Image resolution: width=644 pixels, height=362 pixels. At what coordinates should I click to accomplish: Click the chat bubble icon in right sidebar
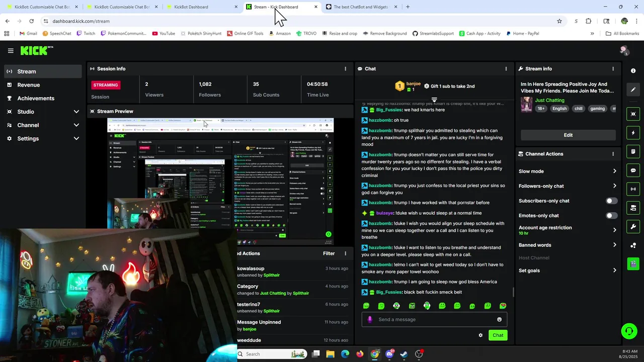(x=633, y=170)
